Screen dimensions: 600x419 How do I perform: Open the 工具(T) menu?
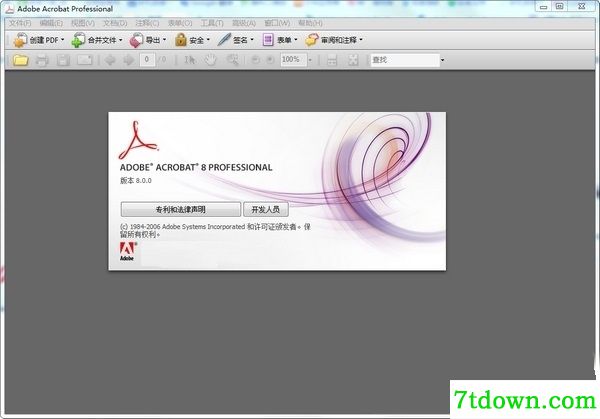212,23
